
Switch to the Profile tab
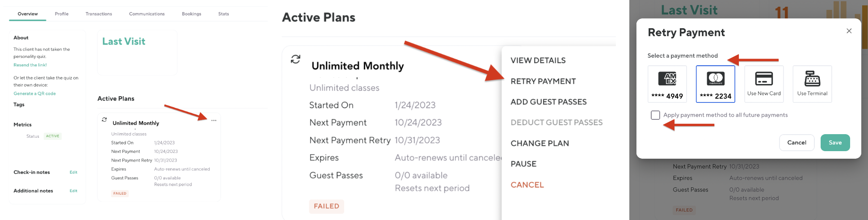coord(62,14)
